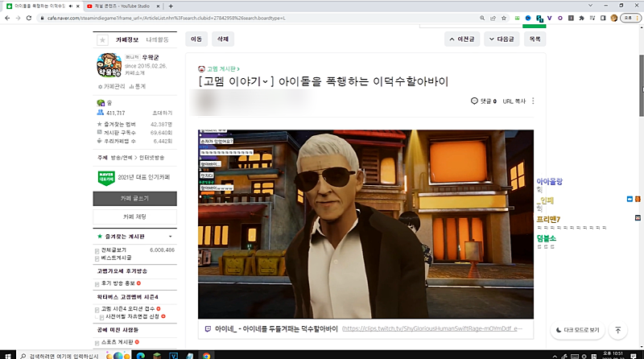Open Chrome from the Windows taskbar
This screenshot has width=644, height=359.
tap(206, 354)
